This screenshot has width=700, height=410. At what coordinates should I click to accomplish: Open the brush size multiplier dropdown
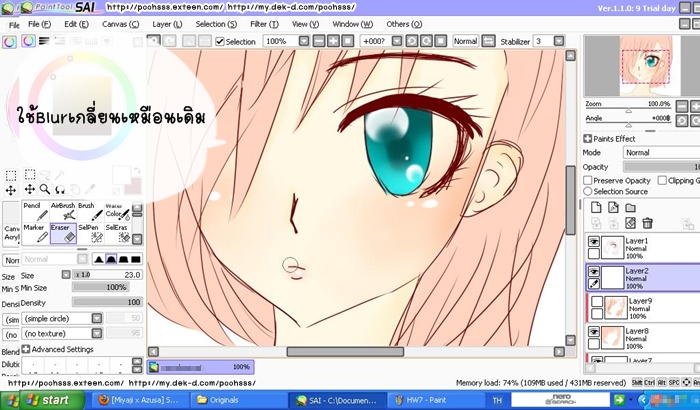click(66, 275)
